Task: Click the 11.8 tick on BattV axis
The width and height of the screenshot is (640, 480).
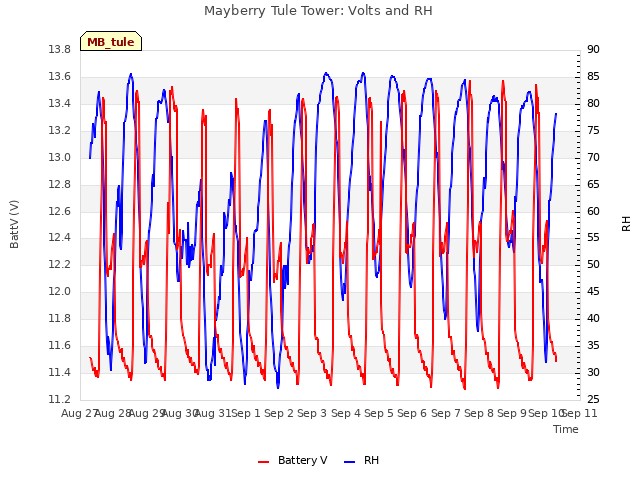Action: pyautogui.click(x=60, y=318)
